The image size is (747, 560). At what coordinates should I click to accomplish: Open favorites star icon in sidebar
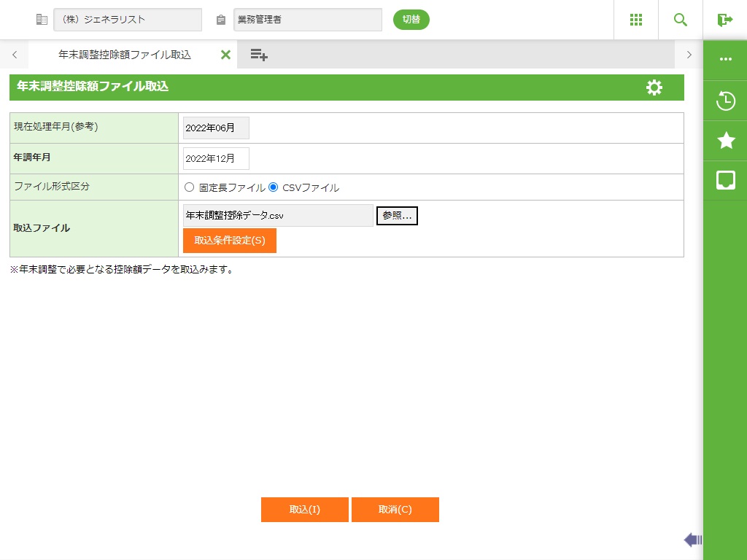(726, 140)
